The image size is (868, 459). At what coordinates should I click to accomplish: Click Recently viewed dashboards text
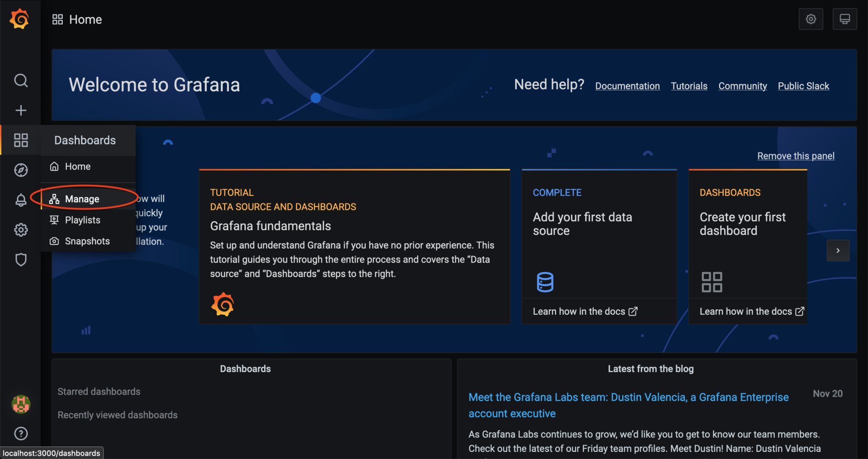click(x=117, y=415)
